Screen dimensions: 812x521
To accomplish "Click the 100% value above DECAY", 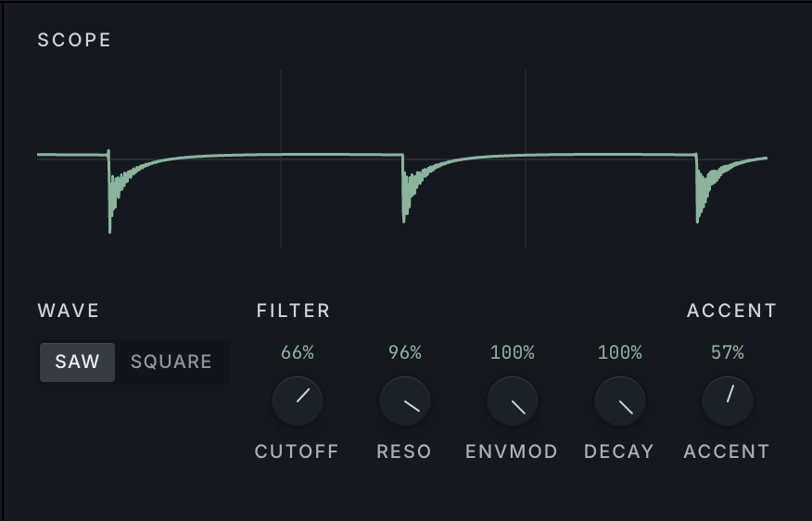I will [620, 352].
